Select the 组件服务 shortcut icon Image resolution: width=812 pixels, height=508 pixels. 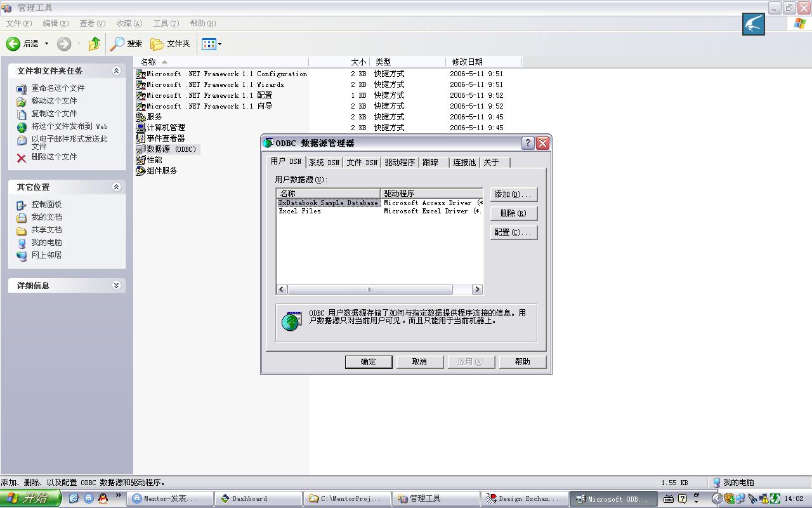141,171
